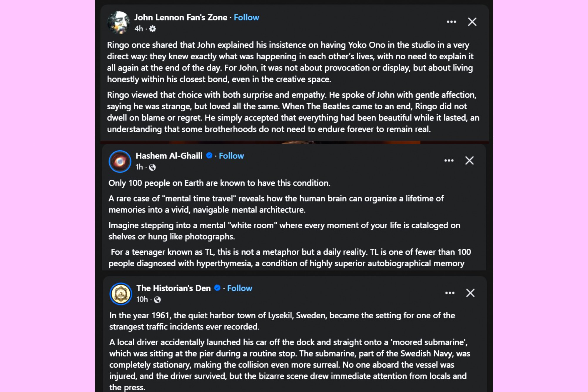Click the globe audience icon on Hashem post

click(152, 167)
